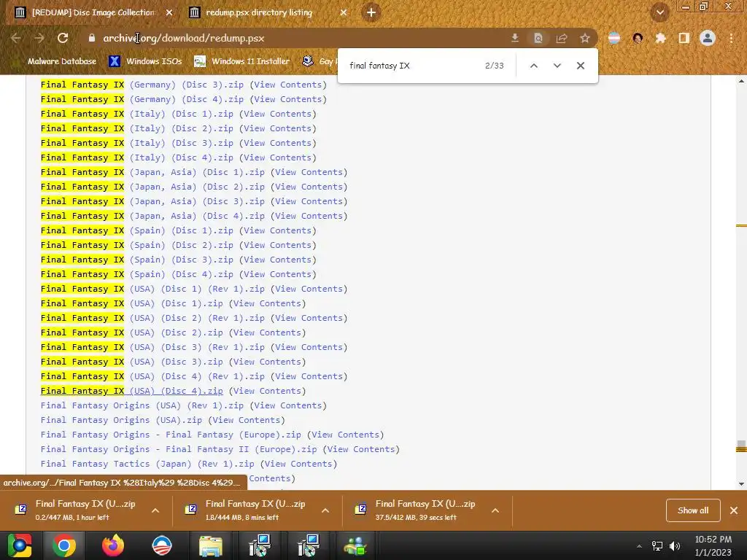Open the clock showing 10:52 PM
This screenshot has width=747, height=560.
[713, 545]
